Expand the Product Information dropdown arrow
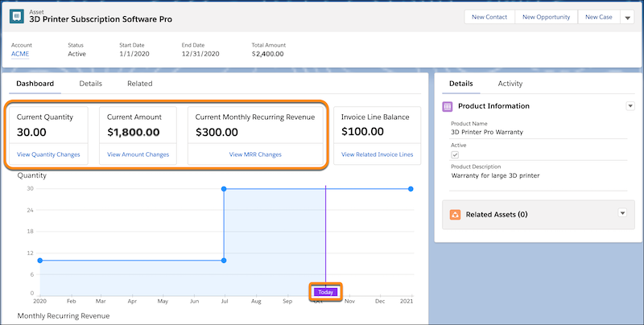 [630, 106]
